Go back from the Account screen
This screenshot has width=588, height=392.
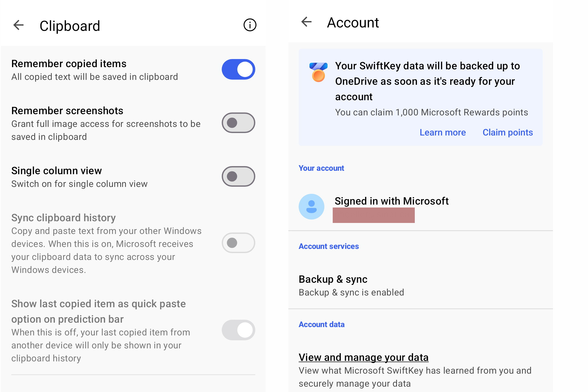306,22
